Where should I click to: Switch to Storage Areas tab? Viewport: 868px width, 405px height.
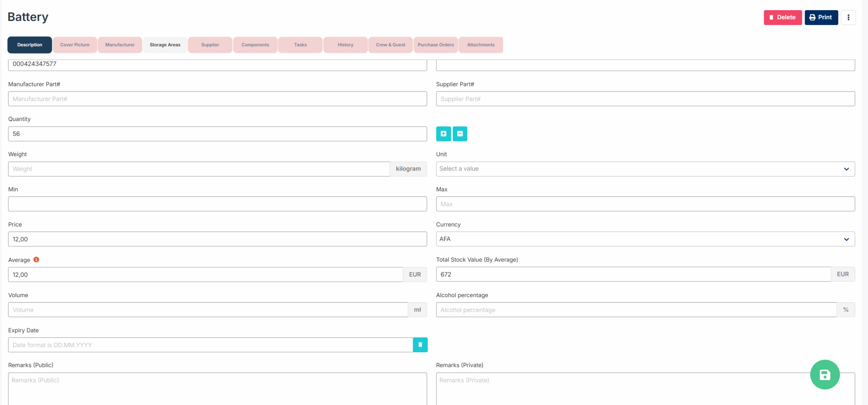pos(165,45)
